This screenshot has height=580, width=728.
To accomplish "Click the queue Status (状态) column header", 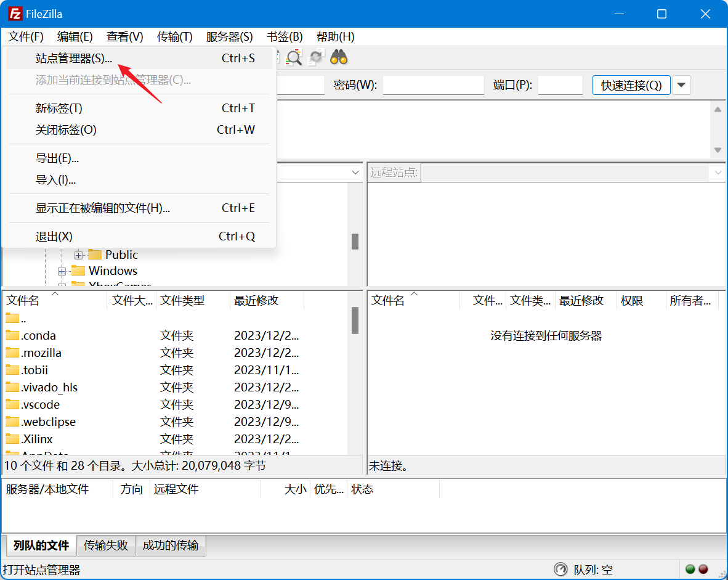I will (x=393, y=489).
